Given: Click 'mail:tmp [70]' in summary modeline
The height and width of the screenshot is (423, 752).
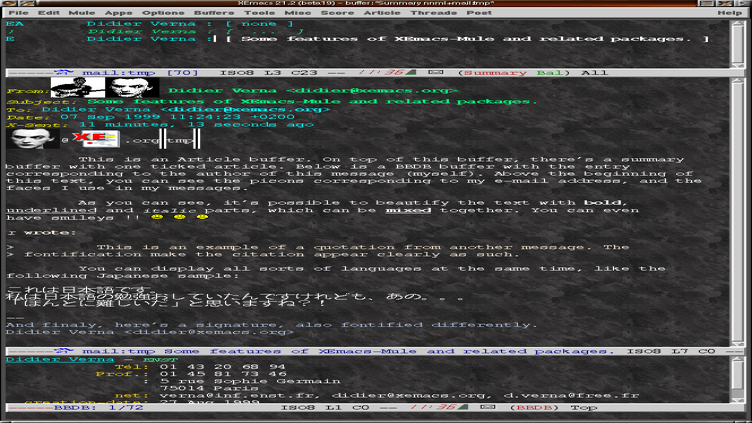Looking at the screenshot, I should 140,73.
